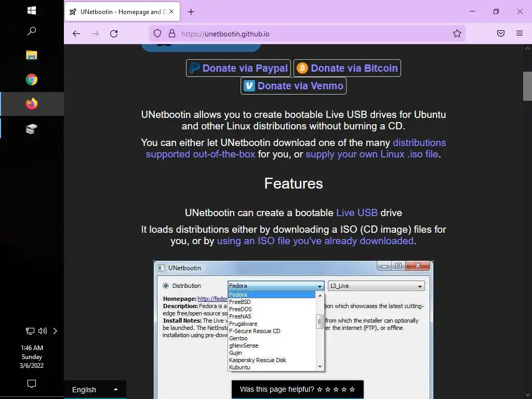Screen dimensions: 532x399
Task: Choose Frugalware in the distribution list
Action: 243,324
